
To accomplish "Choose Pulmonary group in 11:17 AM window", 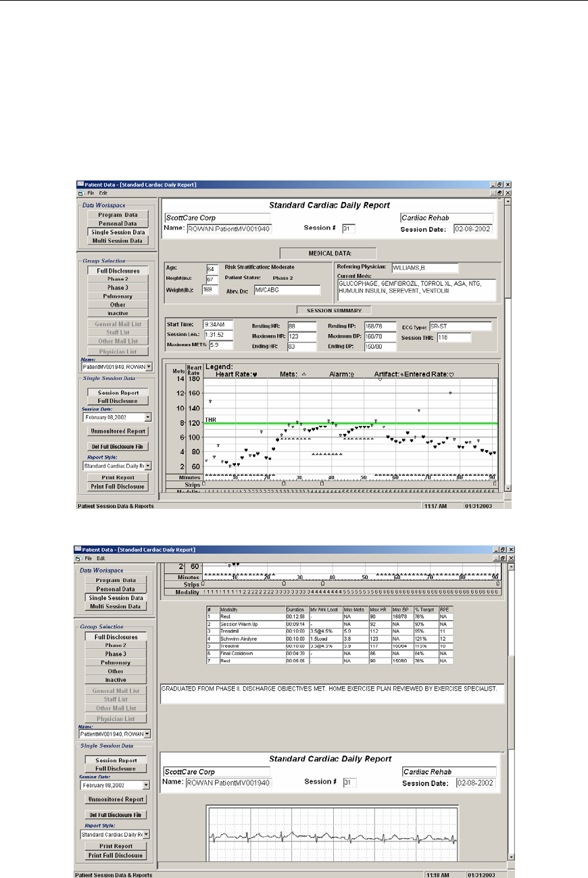I will pyautogui.click(x=118, y=296).
